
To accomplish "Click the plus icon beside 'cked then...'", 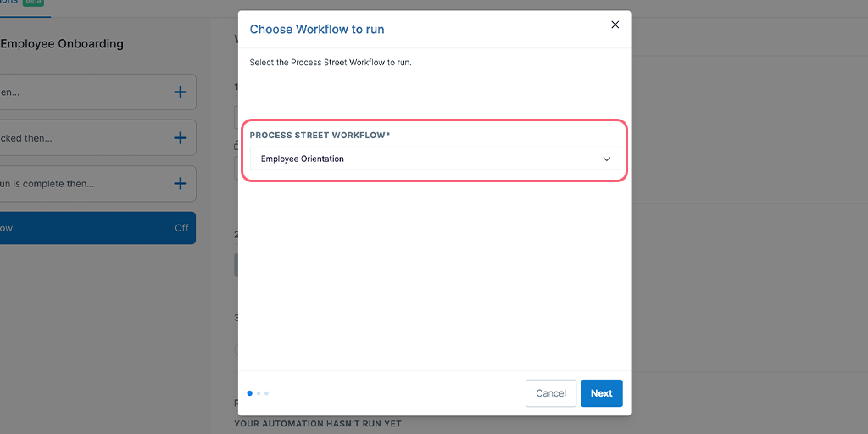I will point(180,138).
